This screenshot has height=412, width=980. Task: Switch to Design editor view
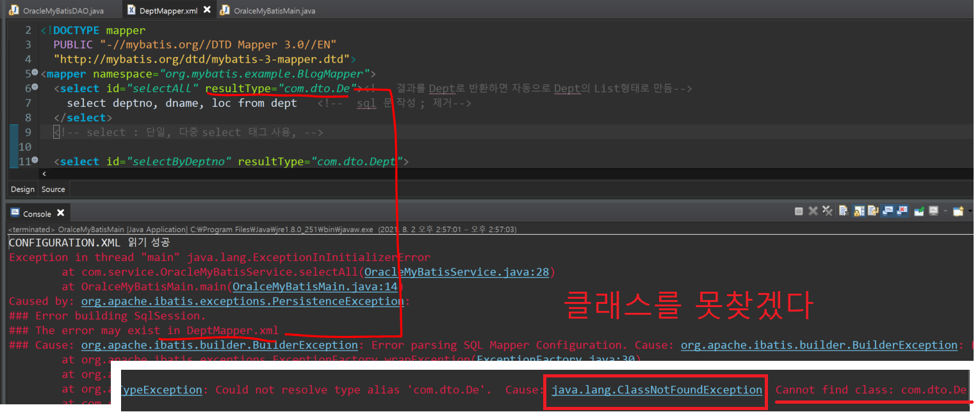pyautogui.click(x=22, y=189)
